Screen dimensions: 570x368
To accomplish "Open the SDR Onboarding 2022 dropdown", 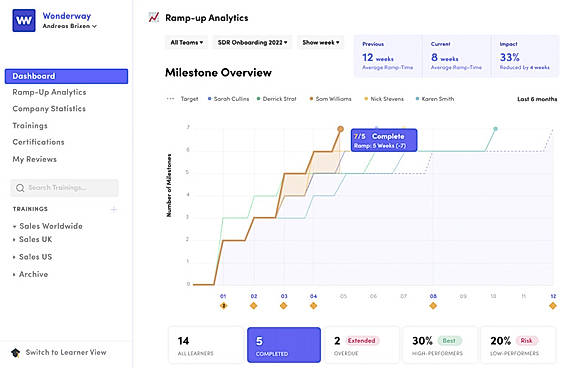I will point(252,43).
